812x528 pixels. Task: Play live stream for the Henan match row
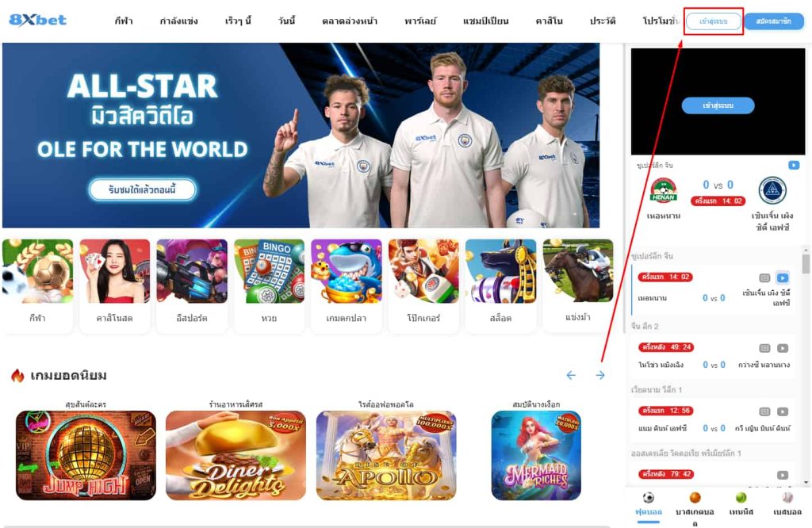[x=783, y=277]
